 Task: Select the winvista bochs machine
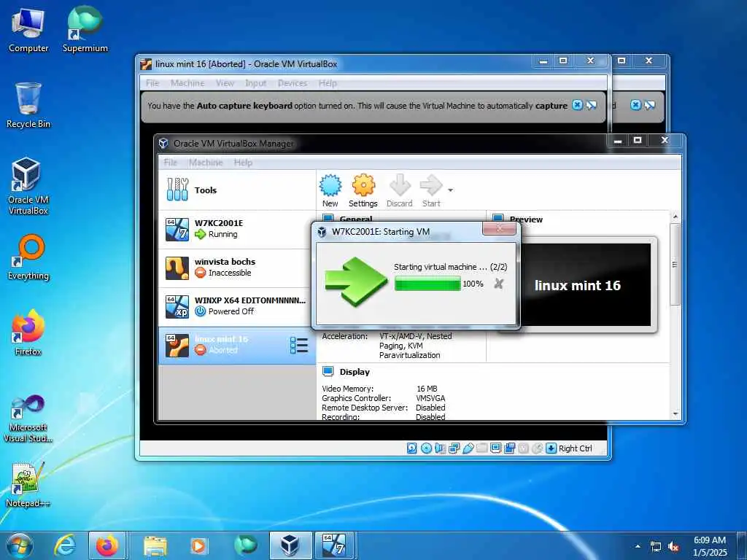[237, 268]
